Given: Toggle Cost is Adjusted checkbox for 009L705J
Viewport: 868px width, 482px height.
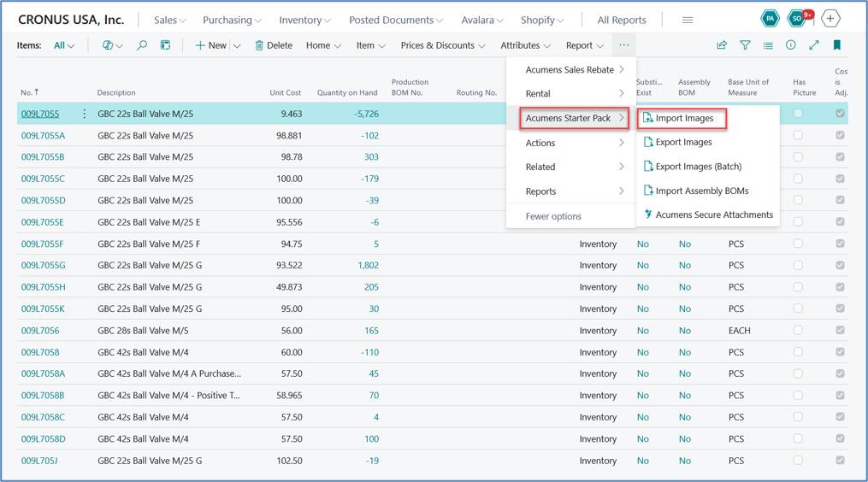Looking at the screenshot, I should (x=841, y=461).
